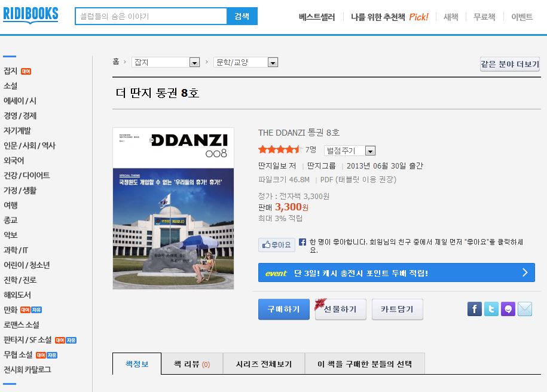The height and width of the screenshot is (392, 547).
Task: Open 여행 category in sidebar
Action: tap(11, 205)
